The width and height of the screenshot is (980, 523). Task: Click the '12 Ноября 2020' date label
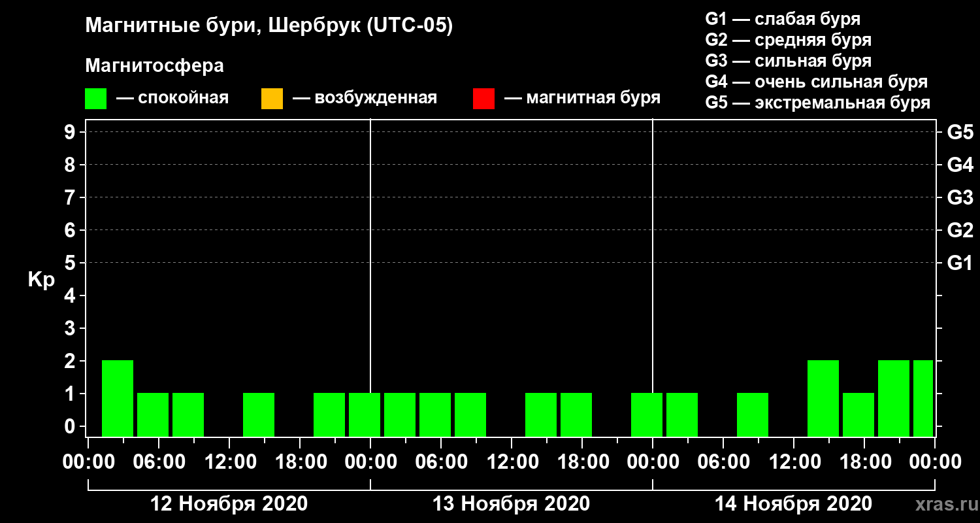pos(229,504)
